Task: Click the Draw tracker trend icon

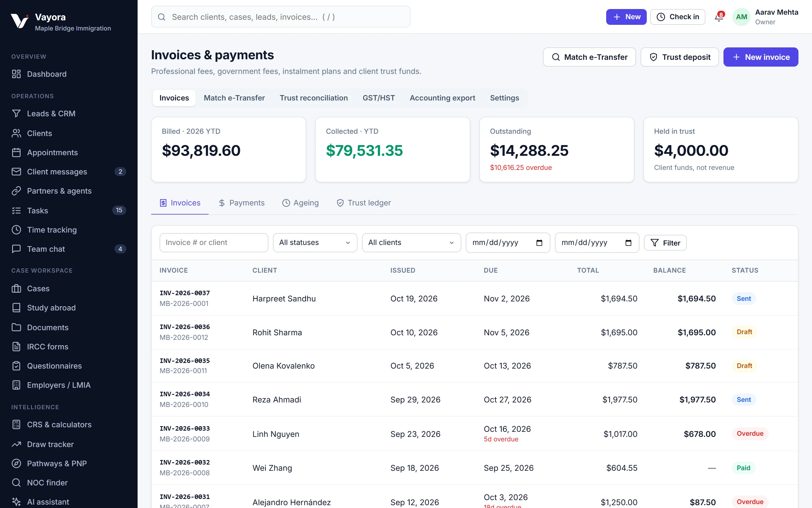Action: (x=16, y=444)
